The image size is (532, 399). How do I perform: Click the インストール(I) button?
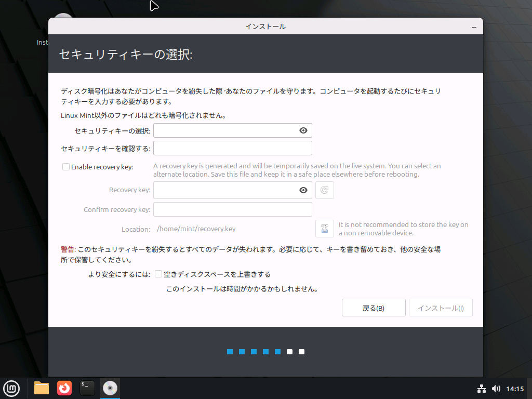tap(441, 308)
